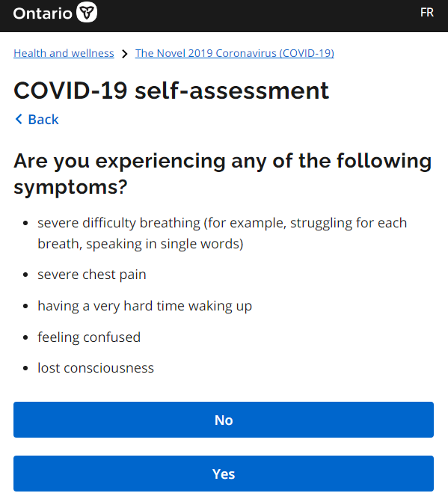Click the hard time waking up item
The width and height of the screenshot is (448, 496).
tap(145, 306)
